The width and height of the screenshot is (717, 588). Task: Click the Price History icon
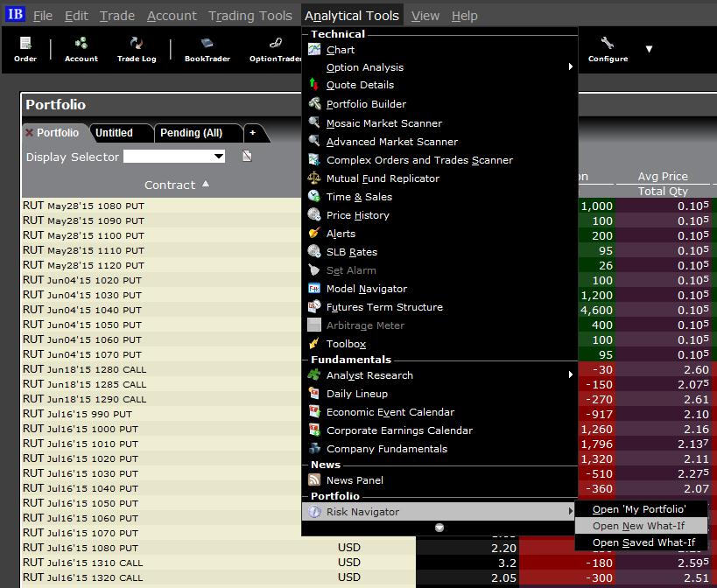tap(314, 214)
